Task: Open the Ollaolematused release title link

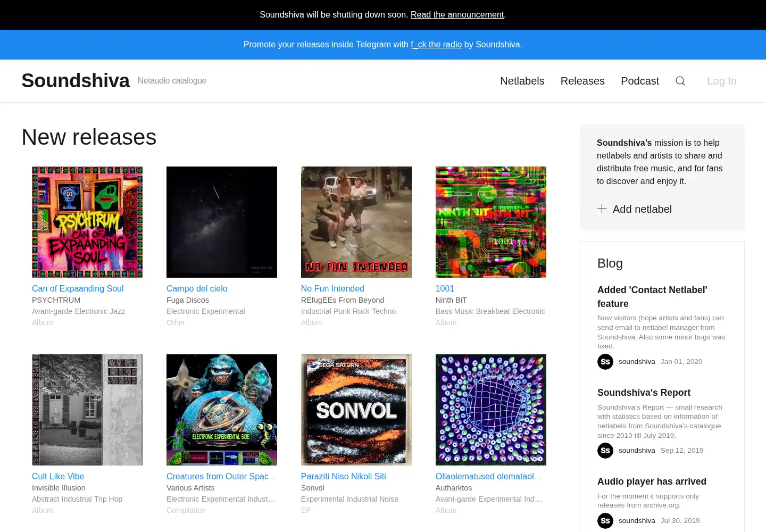Action: [x=489, y=476]
